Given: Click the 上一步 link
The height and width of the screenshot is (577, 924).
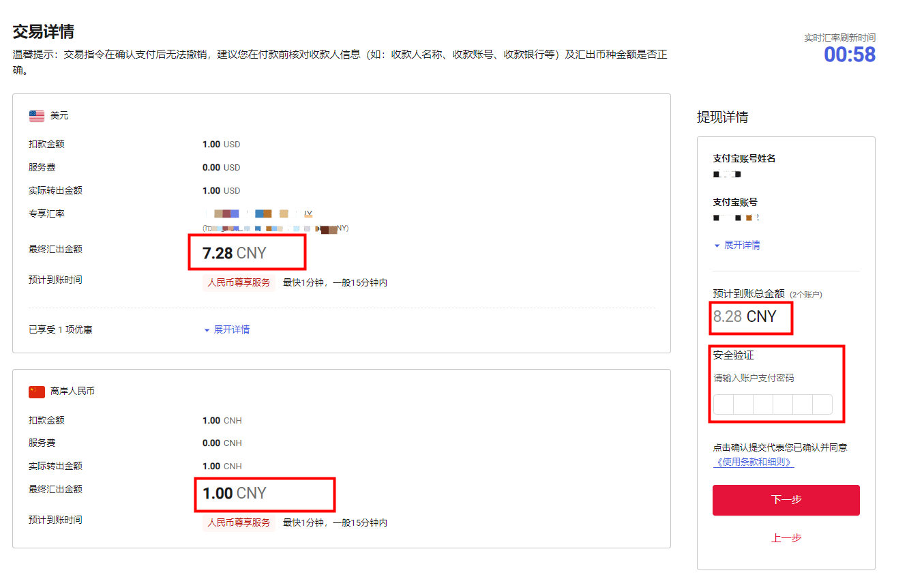Looking at the screenshot, I should pos(786,538).
